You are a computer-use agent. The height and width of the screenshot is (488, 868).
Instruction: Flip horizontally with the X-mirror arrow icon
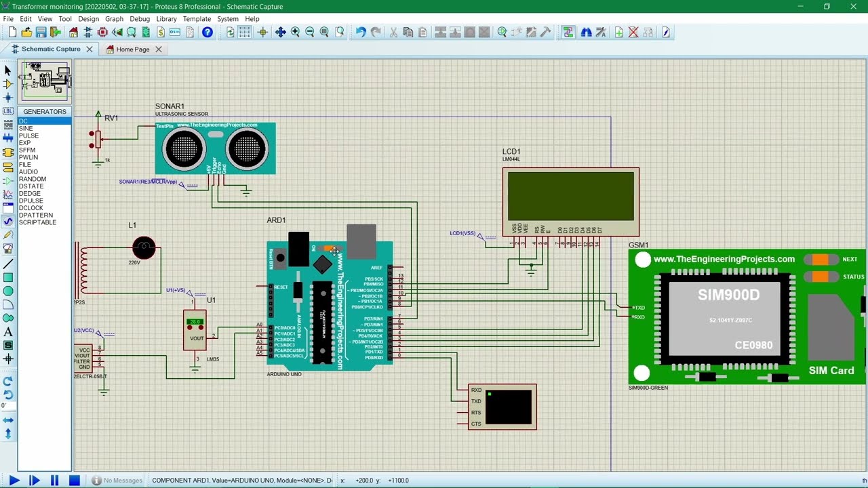8,420
